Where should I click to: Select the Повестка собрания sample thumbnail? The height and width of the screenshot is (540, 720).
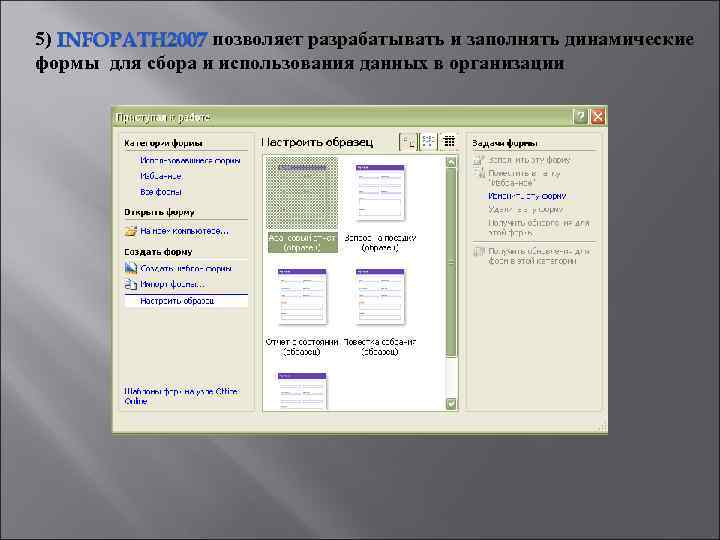(380, 297)
